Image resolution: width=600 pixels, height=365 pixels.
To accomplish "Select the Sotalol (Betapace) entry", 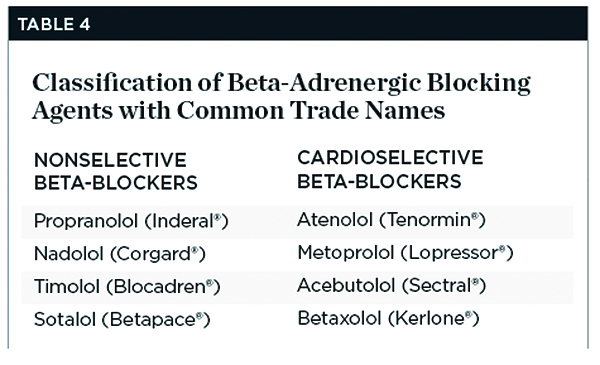I will coord(122,320).
